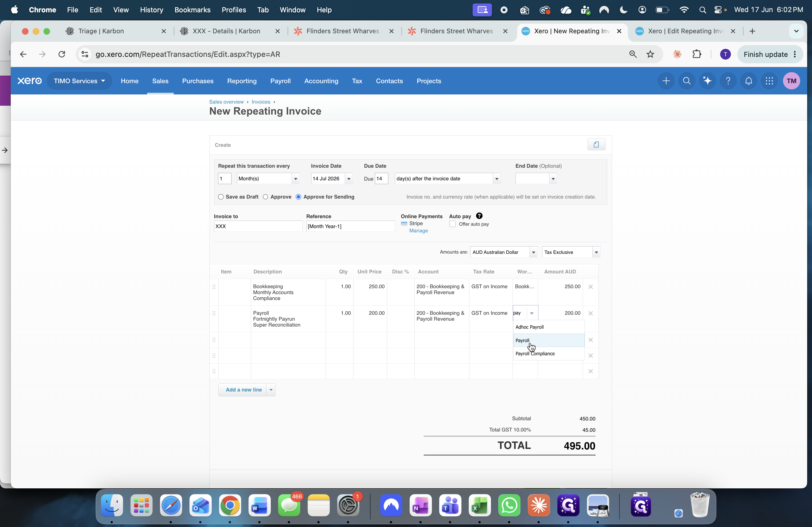Viewport: 812px width, 527px height.
Task: Open the Xero help menu
Action: [x=728, y=81]
